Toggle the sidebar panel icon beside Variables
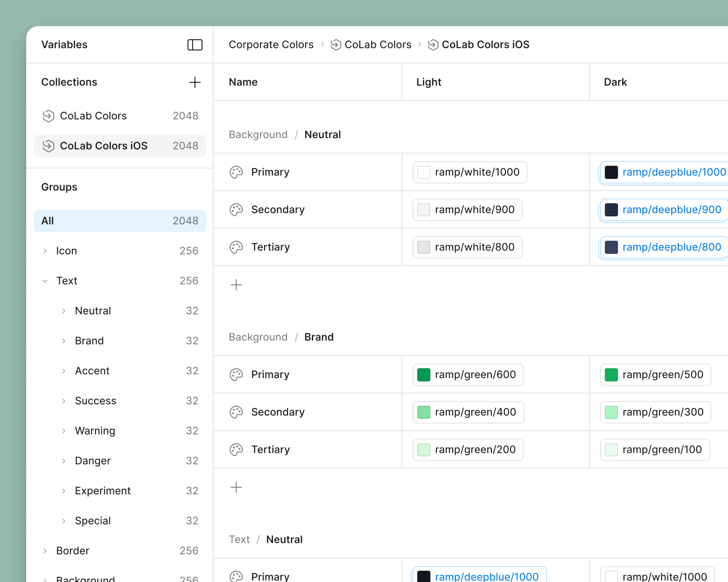 click(x=195, y=45)
